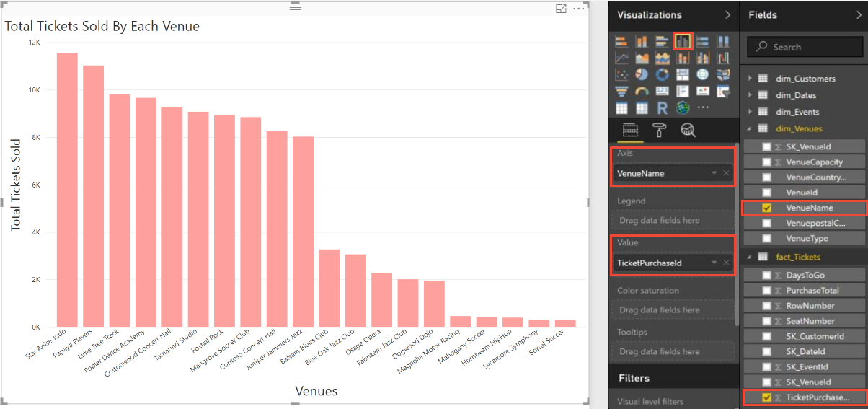This screenshot has height=409, width=868.
Task: Check the SeatNumber field
Action: tap(766, 321)
